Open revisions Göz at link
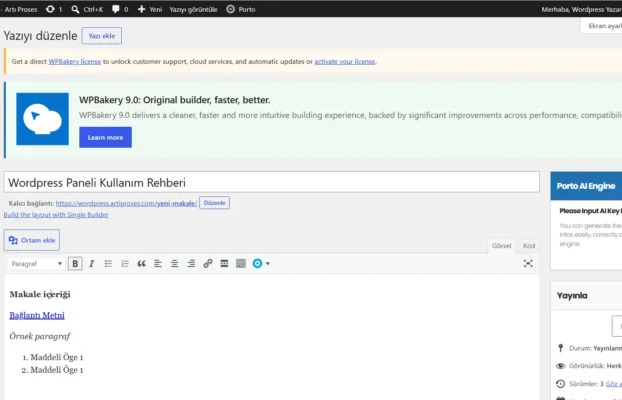 pyautogui.click(x=614, y=384)
